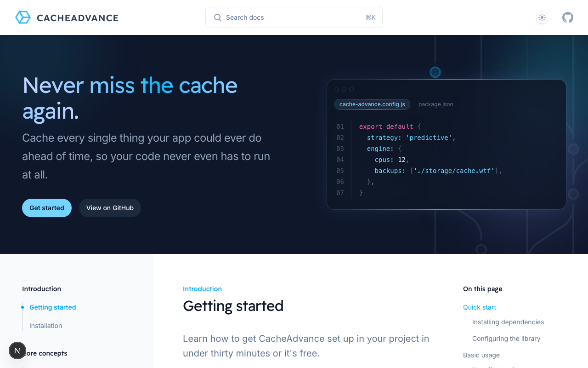The image size is (588, 368).
Task: Click the magnifying glass search icon
Action: [217, 17]
